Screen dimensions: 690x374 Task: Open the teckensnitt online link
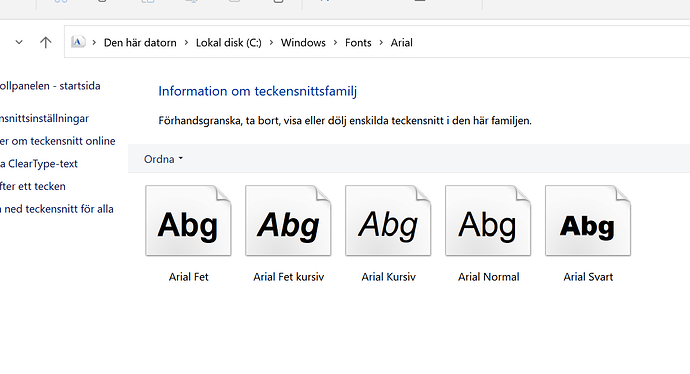pos(58,141)
